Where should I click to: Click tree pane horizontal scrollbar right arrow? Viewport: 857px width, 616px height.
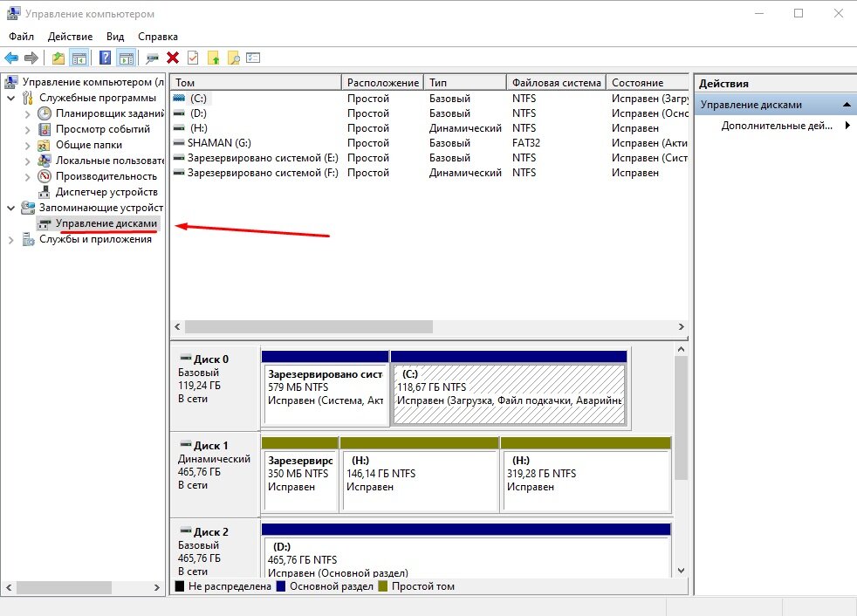(x=157, y=587)
